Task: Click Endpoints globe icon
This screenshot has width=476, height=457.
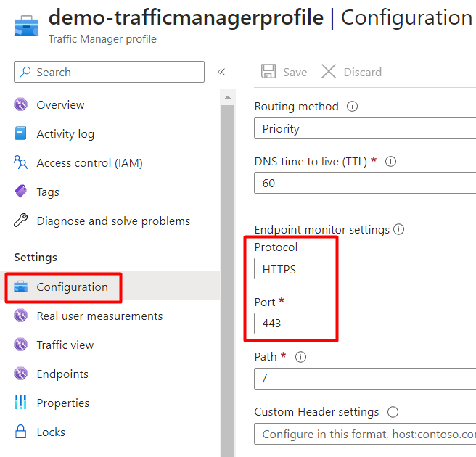Action: [20, 374]
